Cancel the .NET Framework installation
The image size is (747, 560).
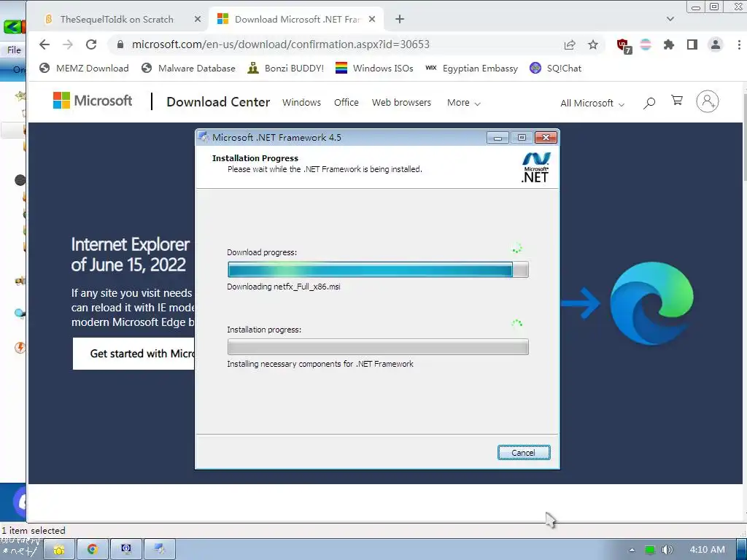click(x=524, y=452)
